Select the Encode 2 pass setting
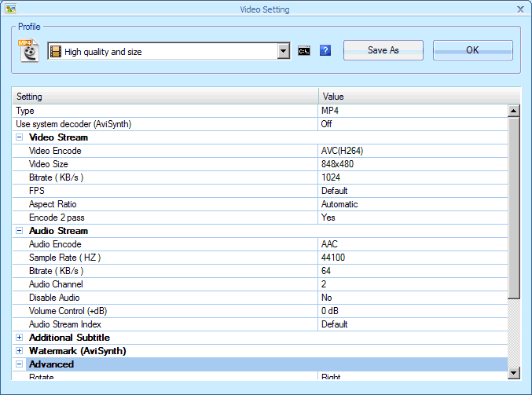Screen dimensions: 532x395 point(57,218)
